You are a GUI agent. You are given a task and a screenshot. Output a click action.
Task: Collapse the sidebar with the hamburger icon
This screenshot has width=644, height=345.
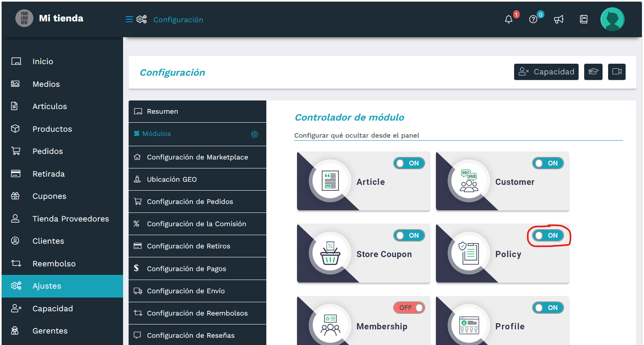[x=129, y=19]
